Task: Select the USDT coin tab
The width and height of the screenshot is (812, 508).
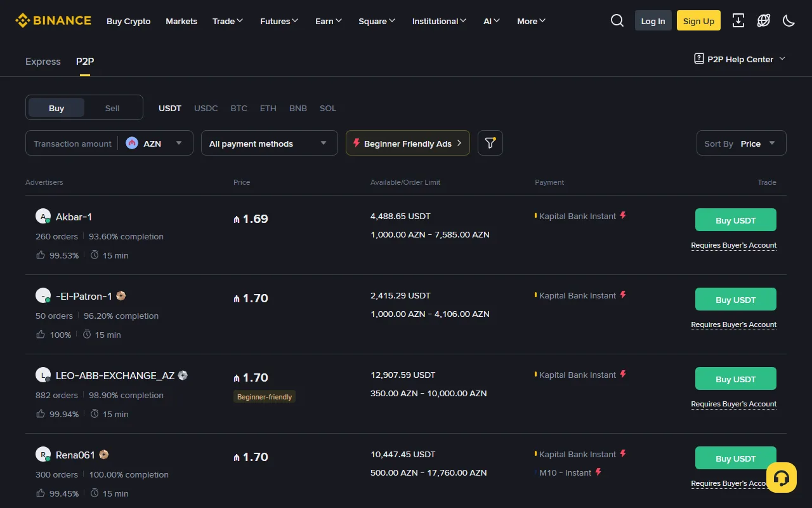Action: pos(170,108)
